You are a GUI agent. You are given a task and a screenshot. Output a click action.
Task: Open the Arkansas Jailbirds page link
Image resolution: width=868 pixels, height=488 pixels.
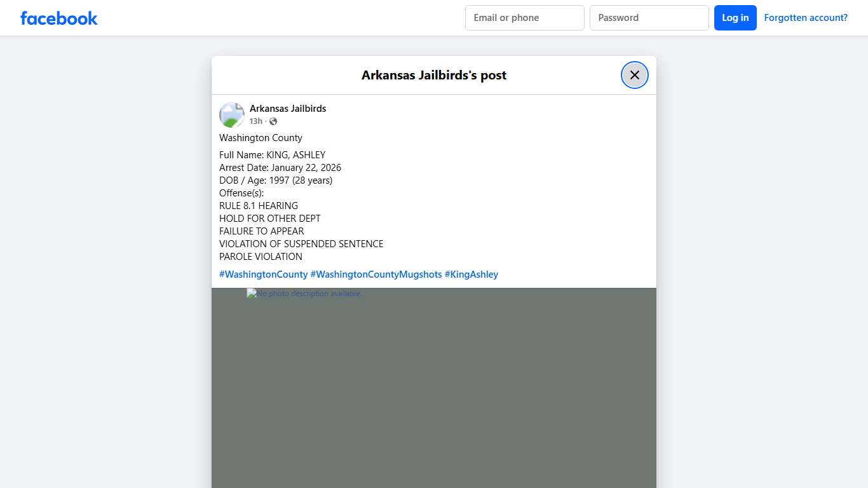click(288, 108)
